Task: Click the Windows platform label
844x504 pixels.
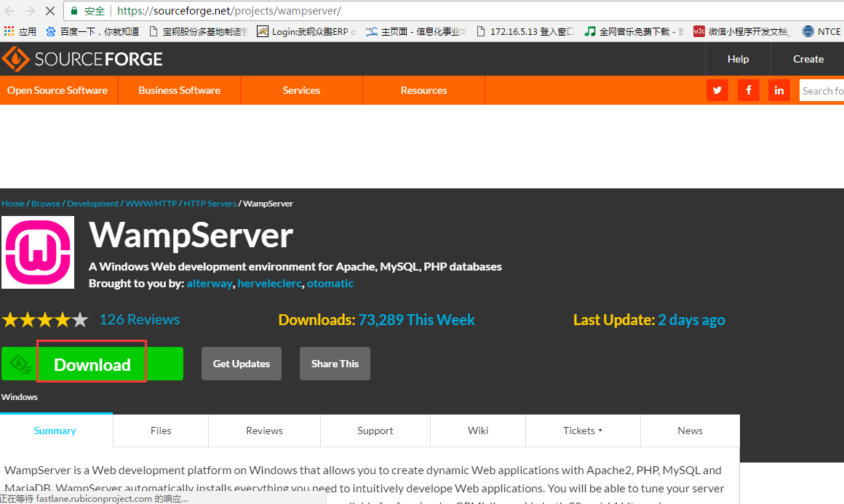Action: click(x=20, y=397)
